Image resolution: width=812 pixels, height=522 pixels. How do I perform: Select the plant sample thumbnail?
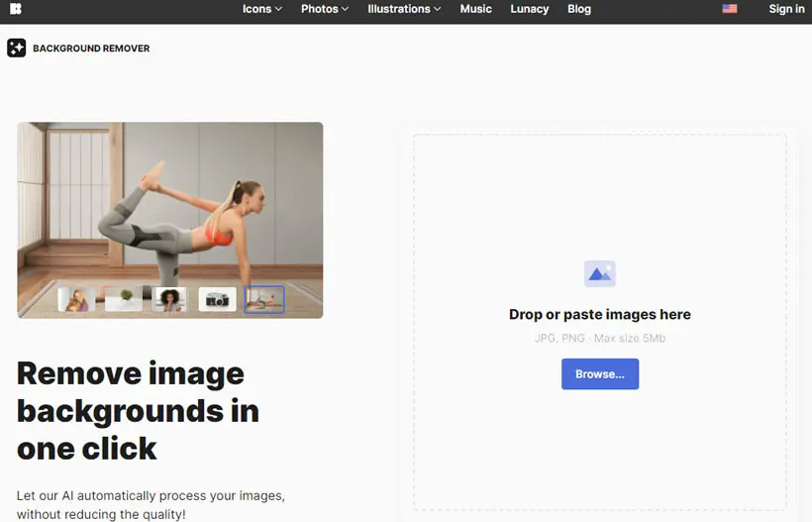click(123, 299)
